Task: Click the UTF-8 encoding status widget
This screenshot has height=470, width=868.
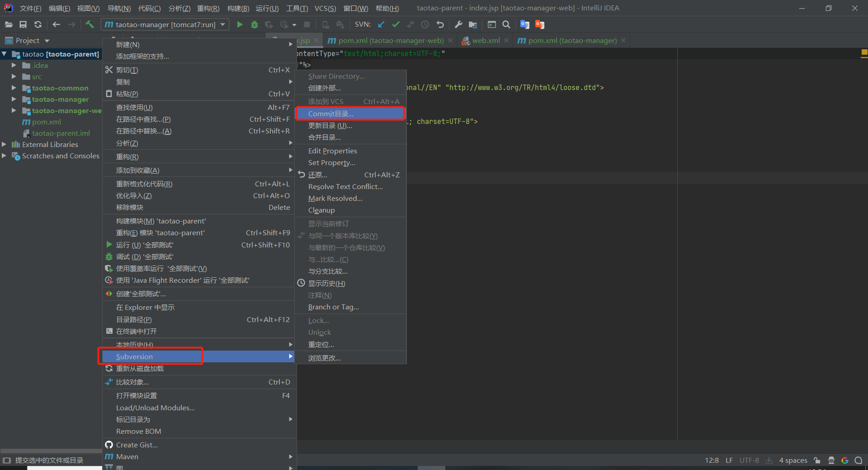Action: coord(749,460)
